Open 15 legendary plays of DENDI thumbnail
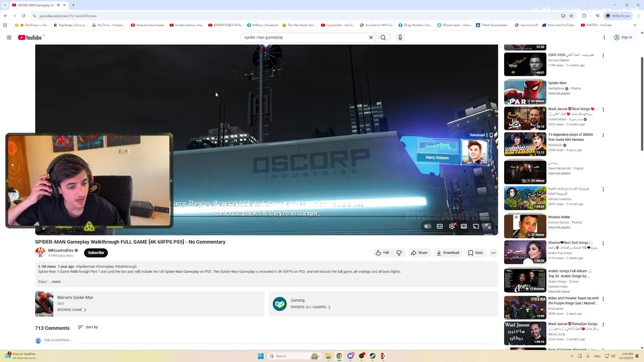 (525, 145)
